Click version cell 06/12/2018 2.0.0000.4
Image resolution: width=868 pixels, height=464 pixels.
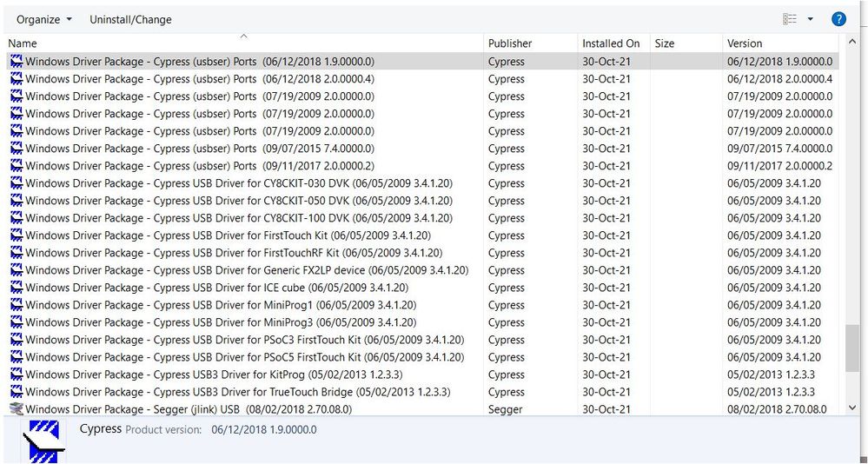[779, 78]
